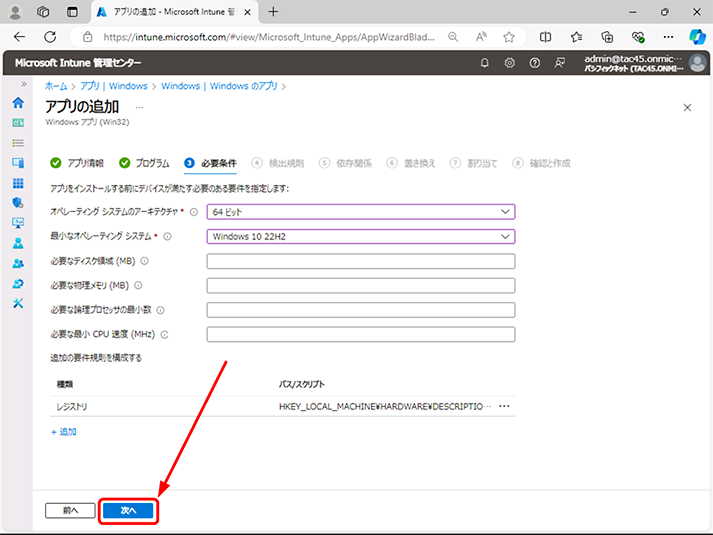Open the Devices icon in sidebar
This screenshot has height=535, width=713.
(x=18, y=163)
